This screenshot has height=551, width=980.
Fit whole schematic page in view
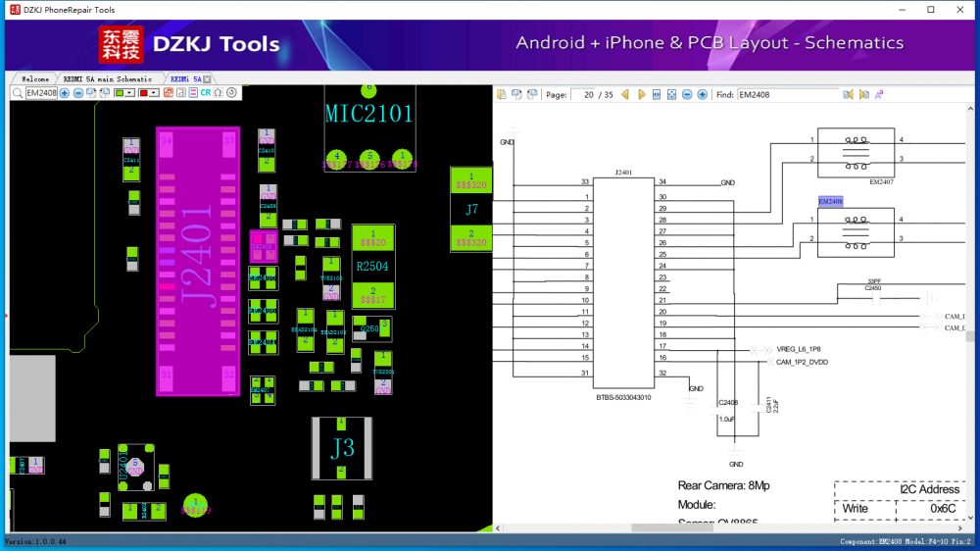(x=671, y=94)
